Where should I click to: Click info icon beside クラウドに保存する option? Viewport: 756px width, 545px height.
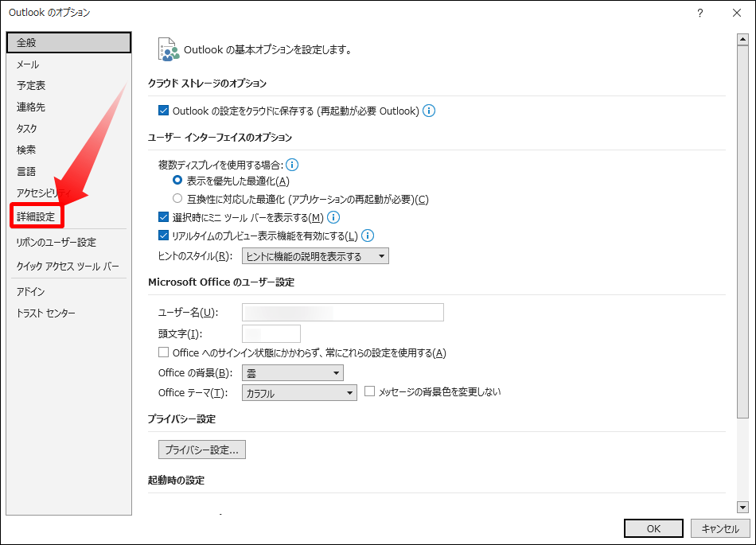click(429, 111)
